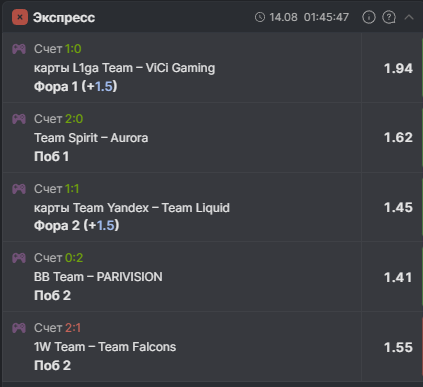Click gamepad icon for BB Team match
The height and width of the screenshot is (387, 423).
19,258
